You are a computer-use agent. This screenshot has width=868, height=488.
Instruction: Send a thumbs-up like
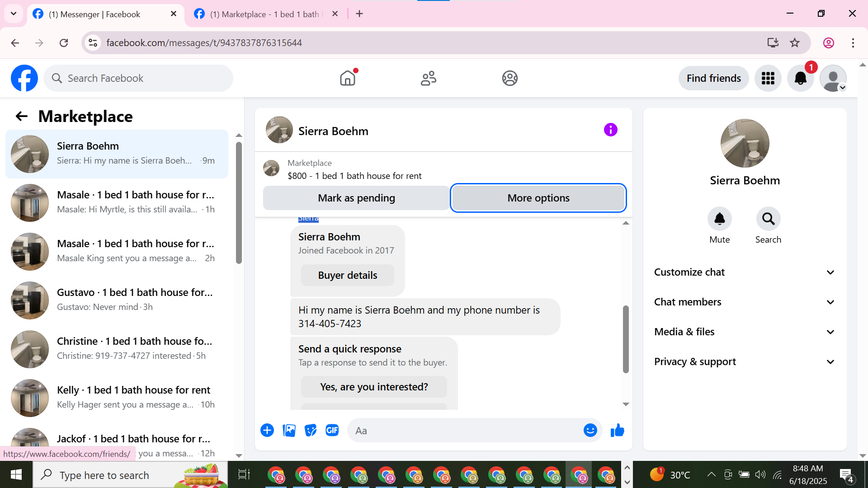point(617,430)
